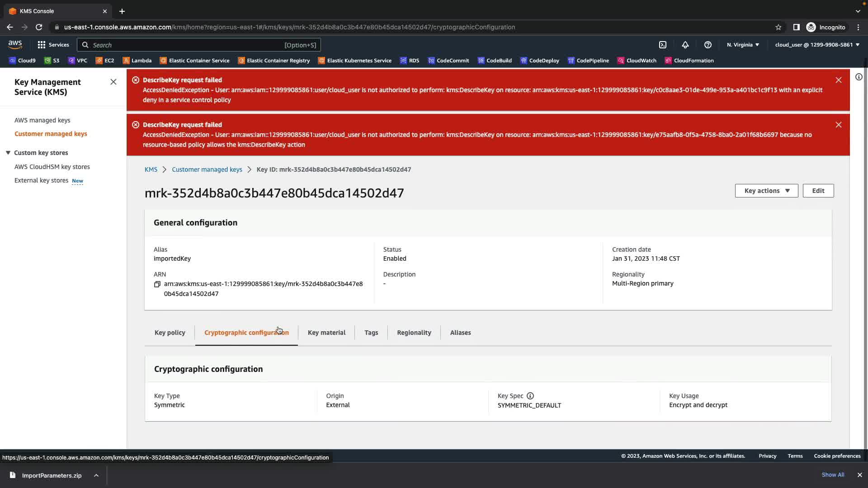Open the Services grid menu icon
The image size is (868, 488).
coord(42,45)
